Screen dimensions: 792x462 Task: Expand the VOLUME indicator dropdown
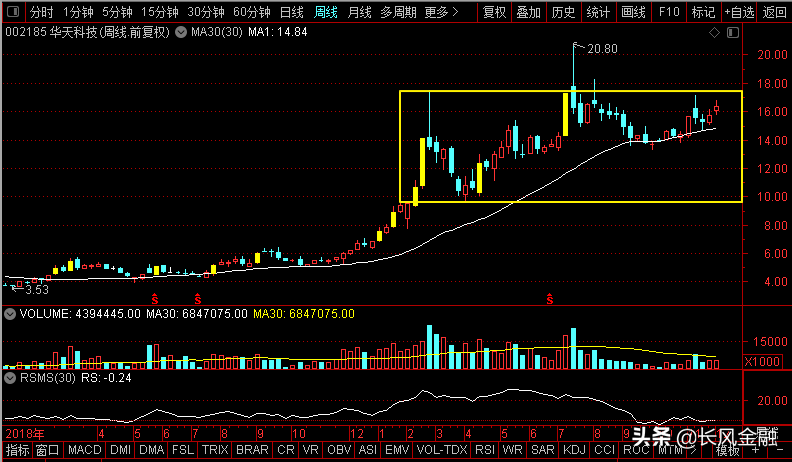click(10, 314)
